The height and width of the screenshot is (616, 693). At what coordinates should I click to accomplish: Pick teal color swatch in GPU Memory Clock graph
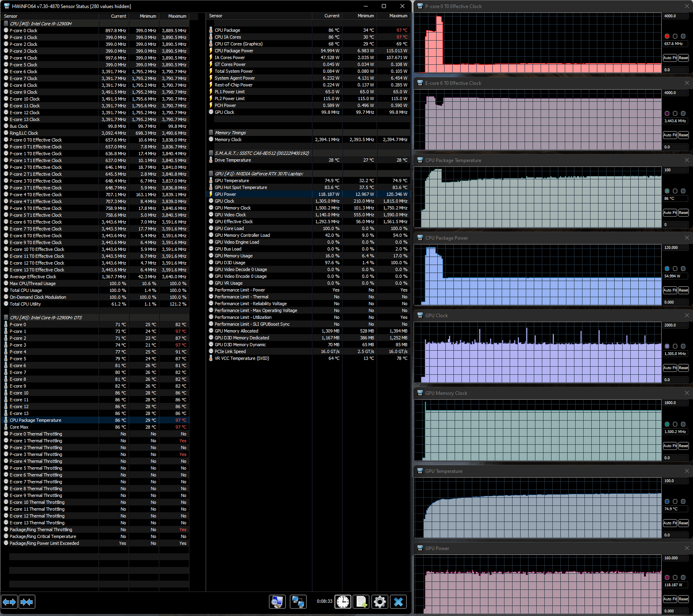(x=667, y=424)
